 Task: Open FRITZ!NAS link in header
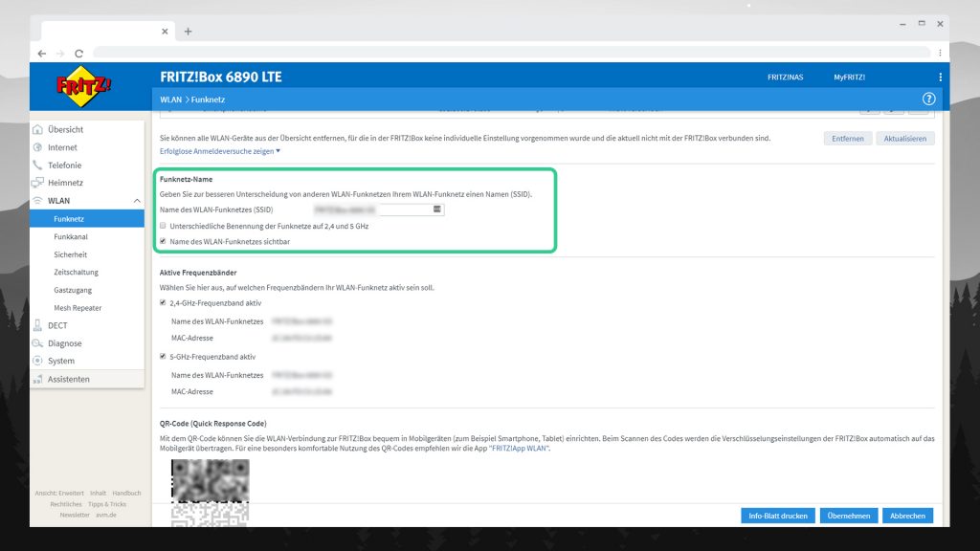(785, 77)
